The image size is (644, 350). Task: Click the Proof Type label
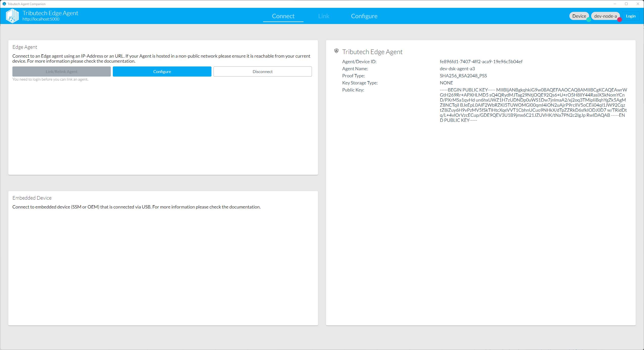pyautogui.click(x=354, y=76)
